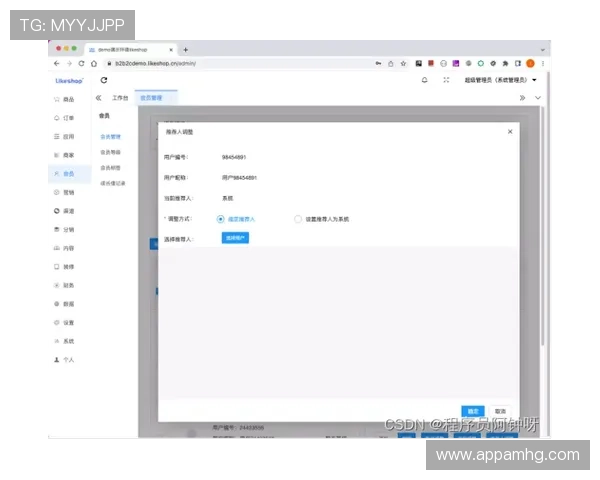
Task: Open the 超级管理员 account dropdown
Action: [x=502, y=80]
